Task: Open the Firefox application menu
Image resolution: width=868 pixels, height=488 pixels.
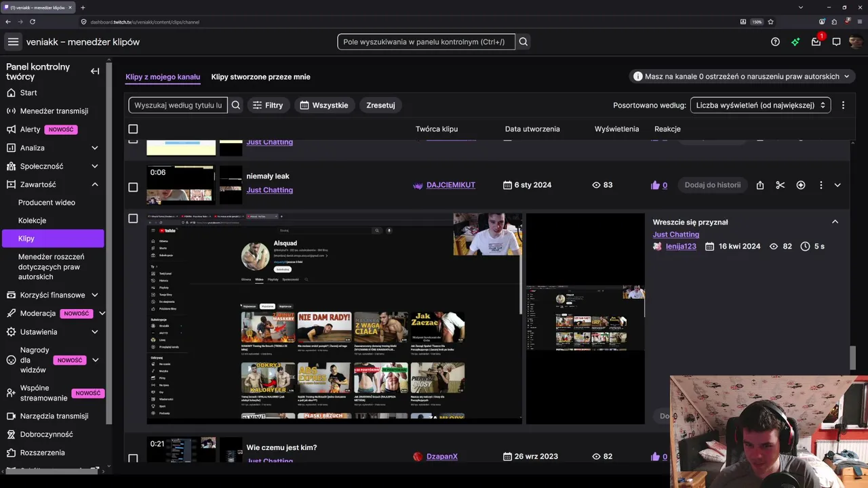Action: pos(859,22)
